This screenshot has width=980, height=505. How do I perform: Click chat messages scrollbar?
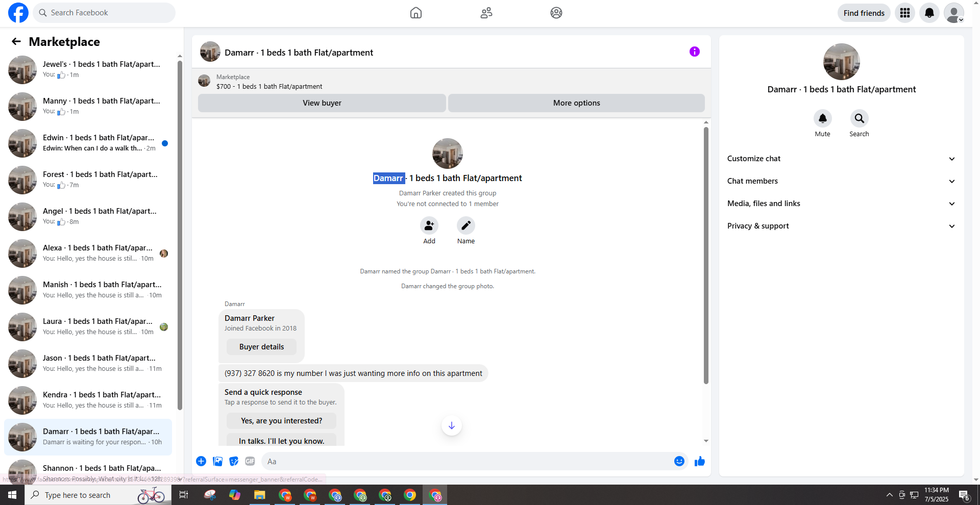[706, 255]
